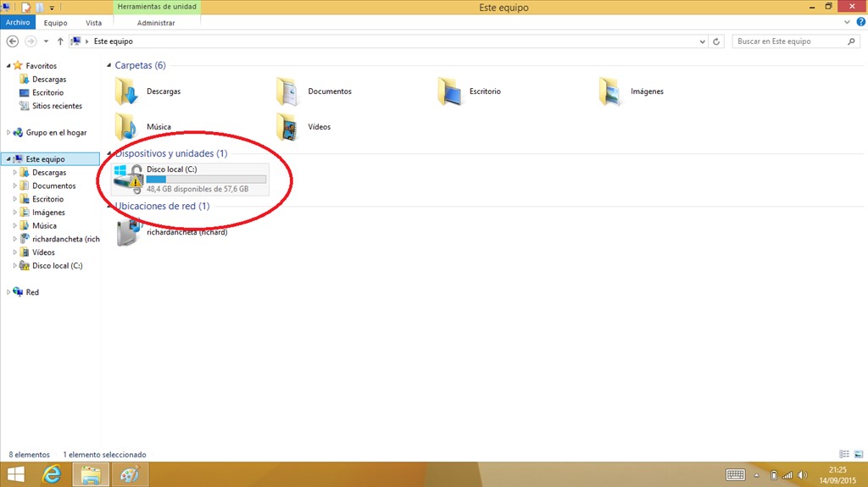Open the Archivo menu tab
This screenshot has height=487, width=868.
(18, 23)
